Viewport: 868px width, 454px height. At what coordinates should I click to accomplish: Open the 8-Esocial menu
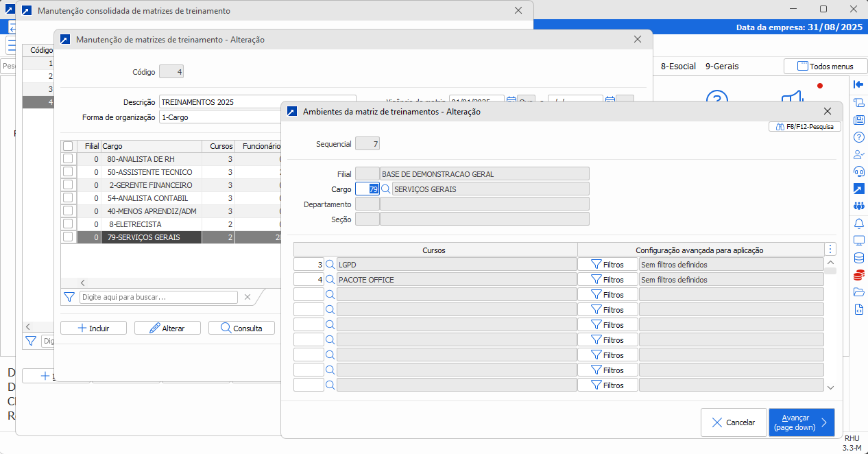[678, 67]
